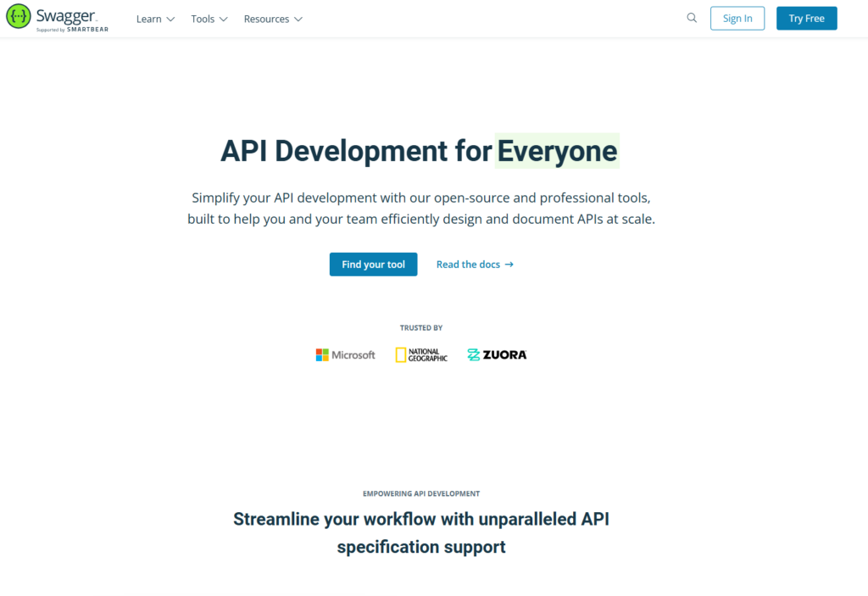This screenshot has width=868, height=596.
Task: Open the Learn menu
Action: [149, 19]
